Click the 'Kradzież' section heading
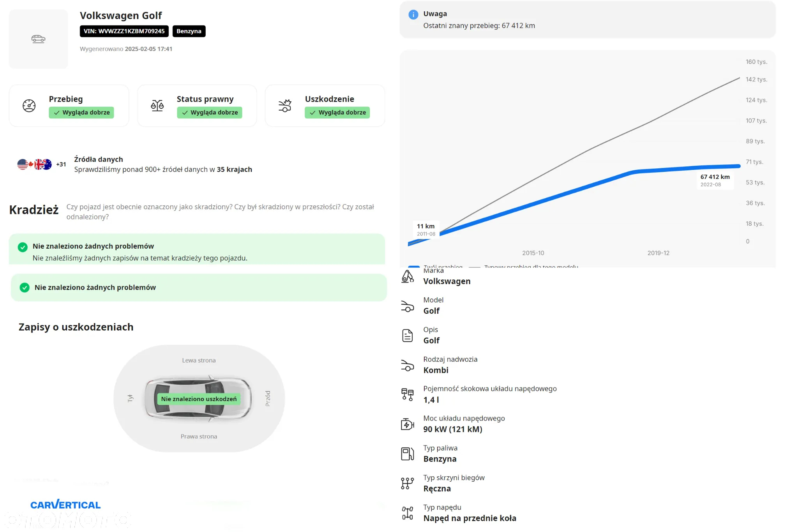This screenshot has height=532, width=798. 34,210
